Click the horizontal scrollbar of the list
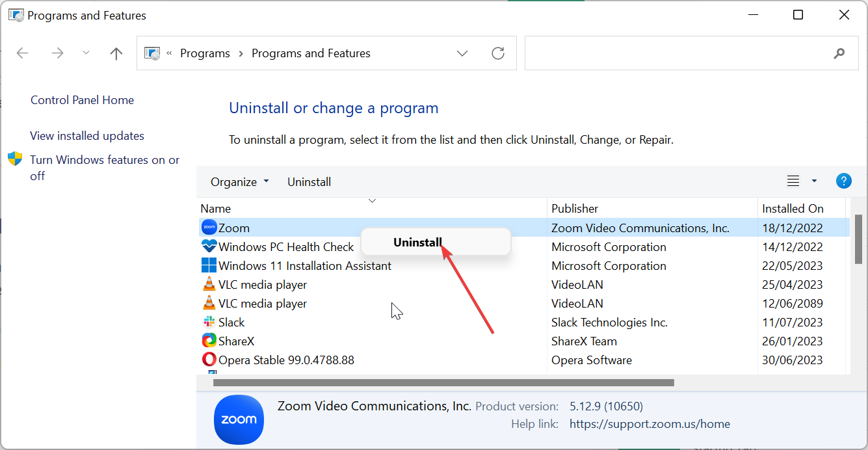This screenshot has height=450, width=868. click(443, 382)
